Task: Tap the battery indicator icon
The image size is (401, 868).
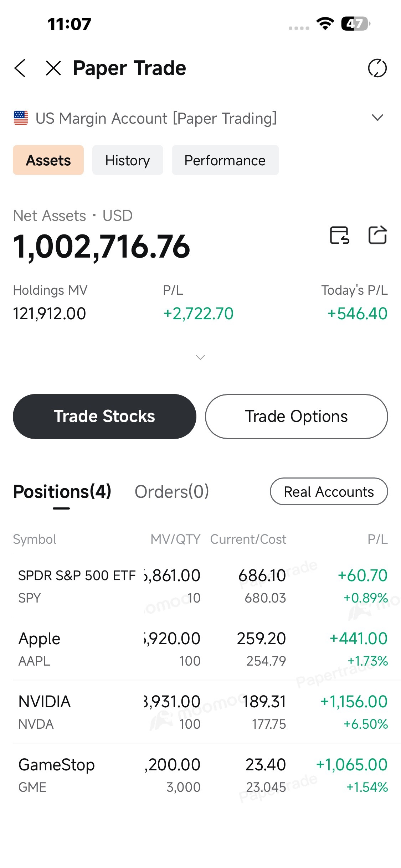Action: click(x=356, y=24)
